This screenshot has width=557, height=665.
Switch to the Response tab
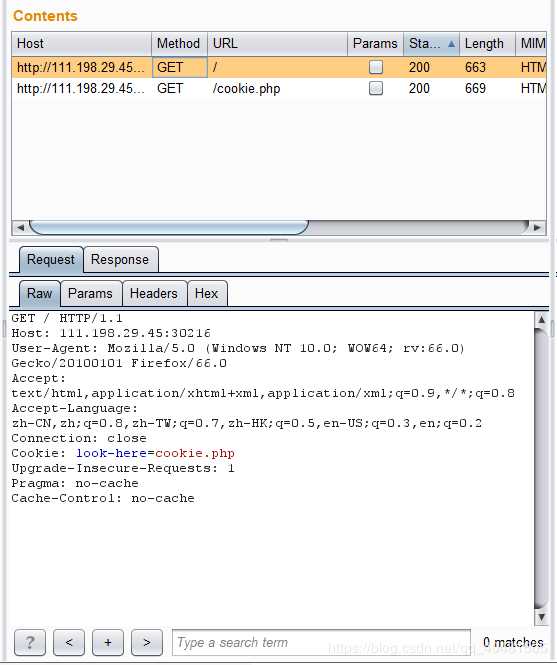pos(120,260)
